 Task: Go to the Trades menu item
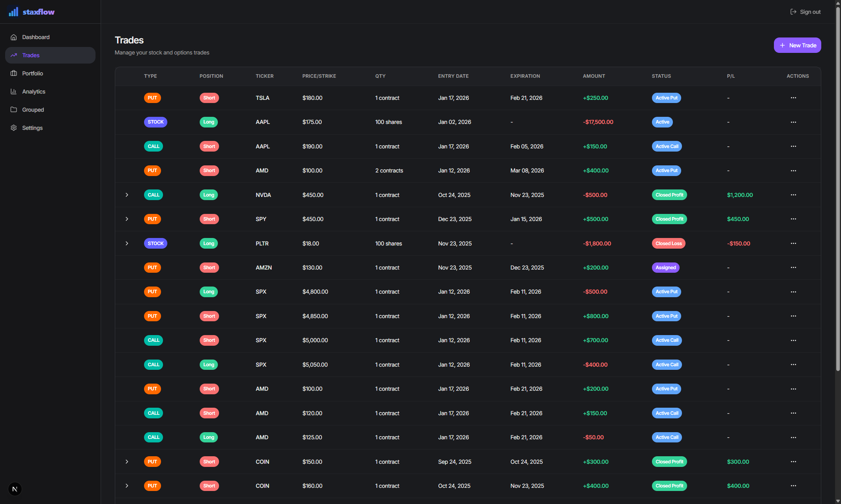click(31, 55)
